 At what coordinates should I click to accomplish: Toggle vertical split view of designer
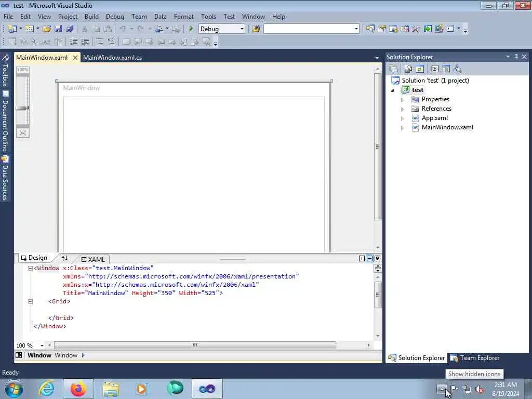pos(362,259)
